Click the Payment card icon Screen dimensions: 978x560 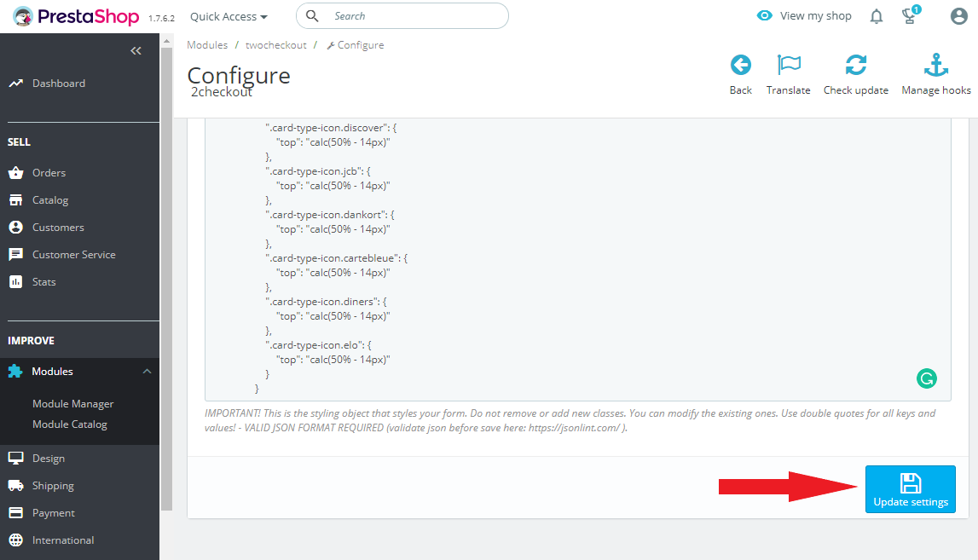pos(15,512)
